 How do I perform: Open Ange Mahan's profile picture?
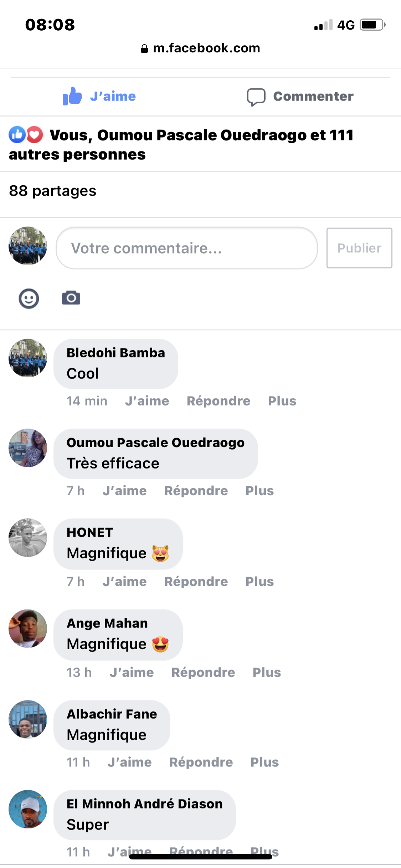[x=28, y=629]
